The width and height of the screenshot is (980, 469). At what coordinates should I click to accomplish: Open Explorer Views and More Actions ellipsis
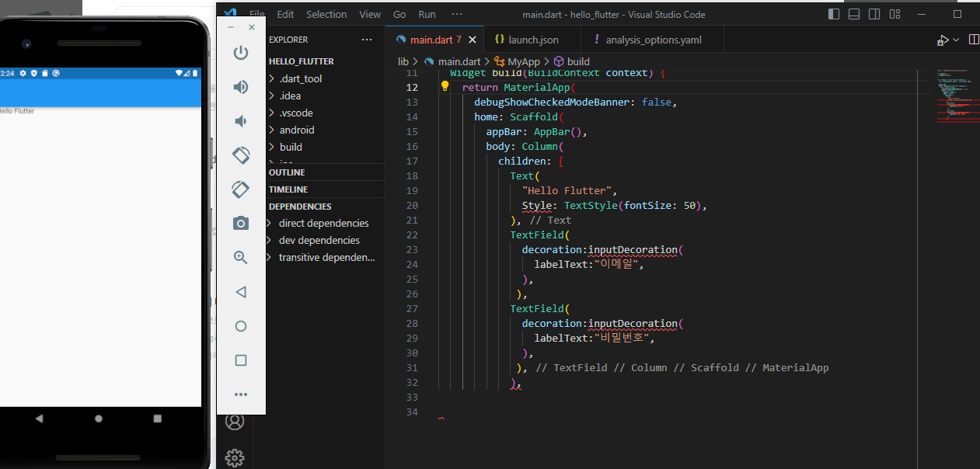[367, 40]
